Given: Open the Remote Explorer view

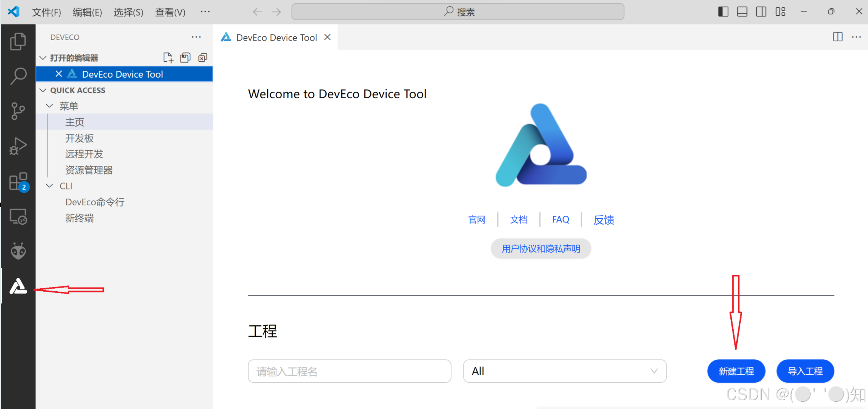Looking at the screenshot, I should coord(18,216).
